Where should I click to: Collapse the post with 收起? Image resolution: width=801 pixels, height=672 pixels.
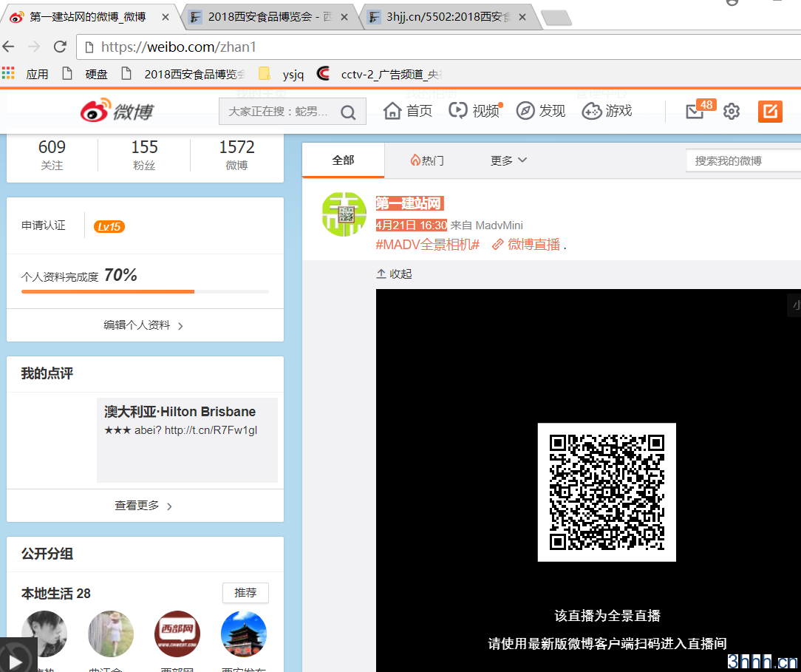click(x=395, y=274)
